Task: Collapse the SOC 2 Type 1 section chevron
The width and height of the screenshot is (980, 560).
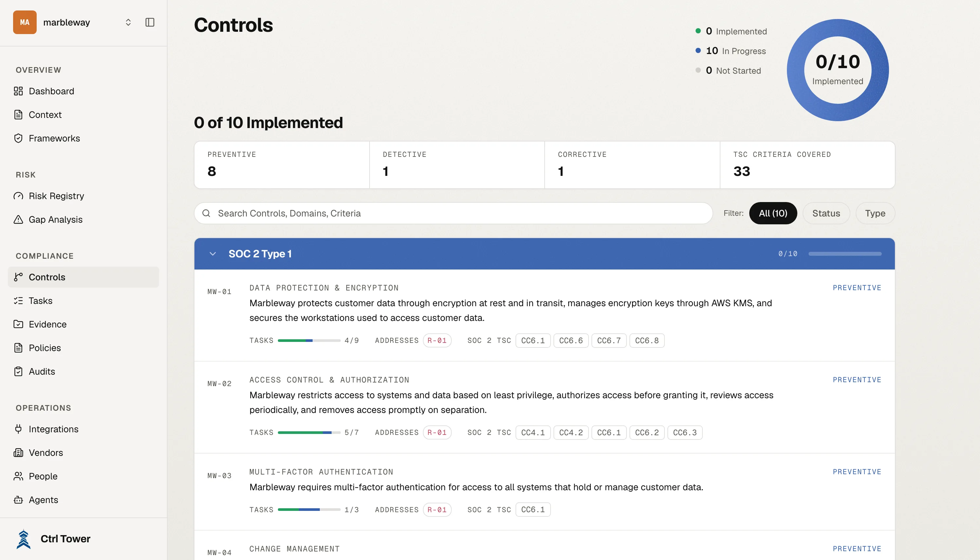Action: point(212,253)
